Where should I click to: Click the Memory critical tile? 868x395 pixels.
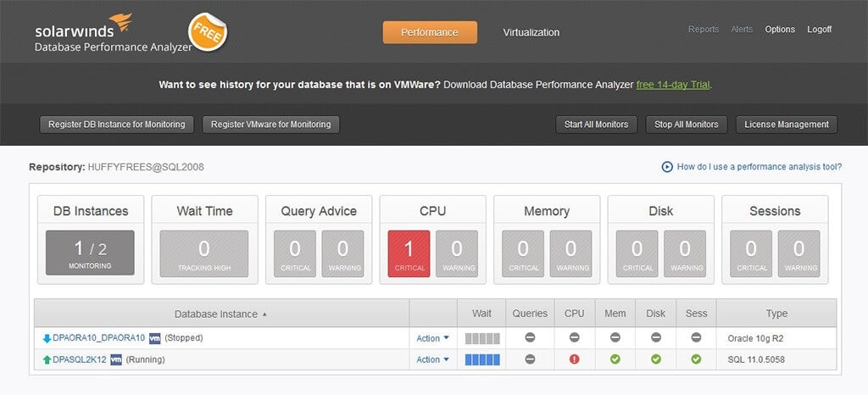pos(523,253)
